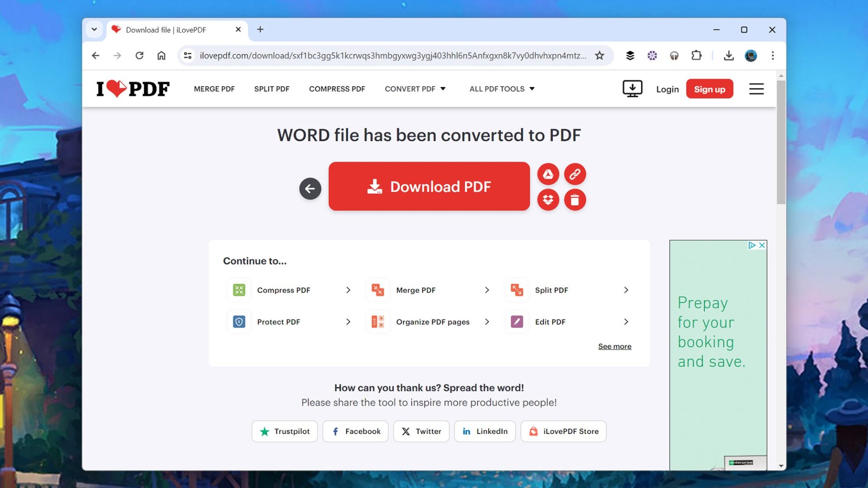
Task: Save the PDF to Dropbox
Action: 548,199
